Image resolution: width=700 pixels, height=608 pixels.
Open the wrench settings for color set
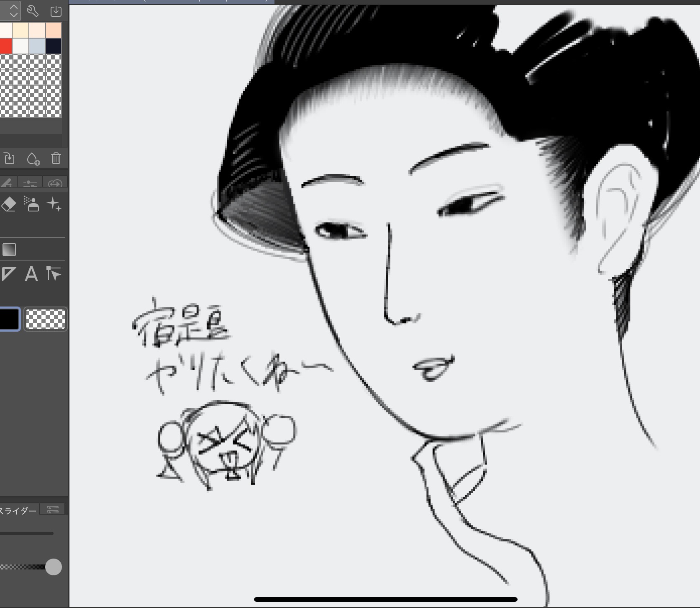pos(33,10)
